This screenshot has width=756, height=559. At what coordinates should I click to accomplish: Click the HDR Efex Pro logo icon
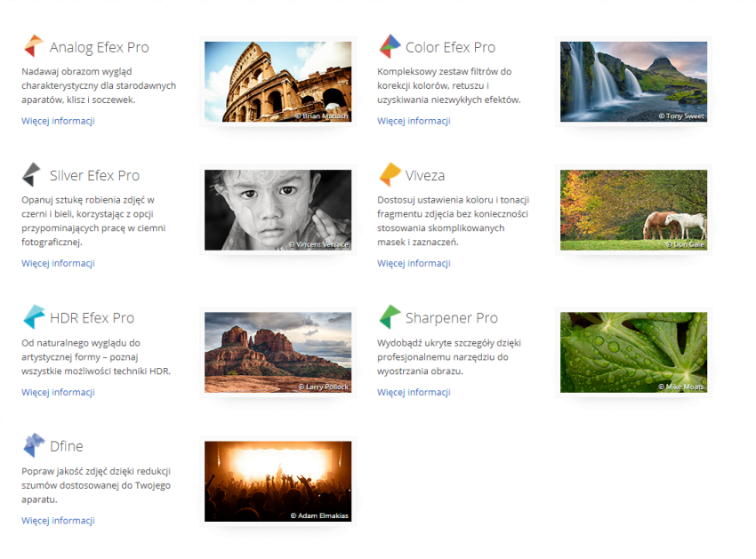[x=34, y=317]
